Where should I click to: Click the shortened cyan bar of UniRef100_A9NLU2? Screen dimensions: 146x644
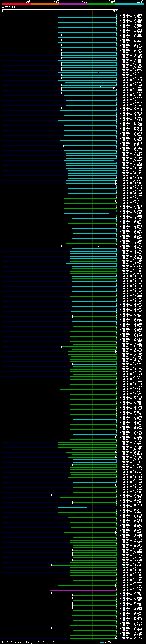(87, 213)
